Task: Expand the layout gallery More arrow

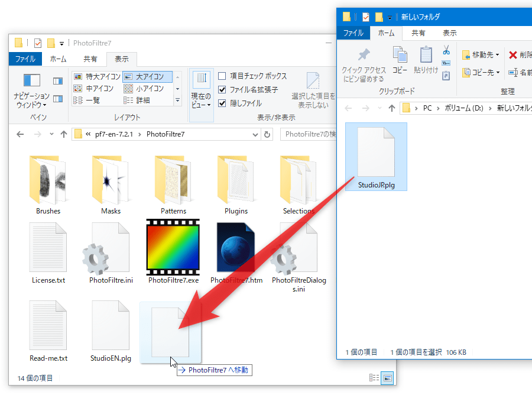Action: [177, 100]
